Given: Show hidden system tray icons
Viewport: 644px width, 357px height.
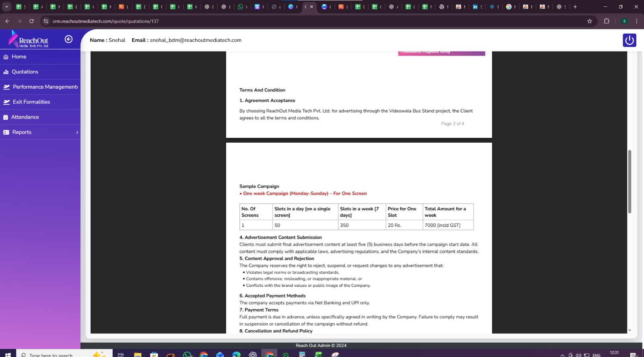Looking at the screenshot, I should pos(562,355).
